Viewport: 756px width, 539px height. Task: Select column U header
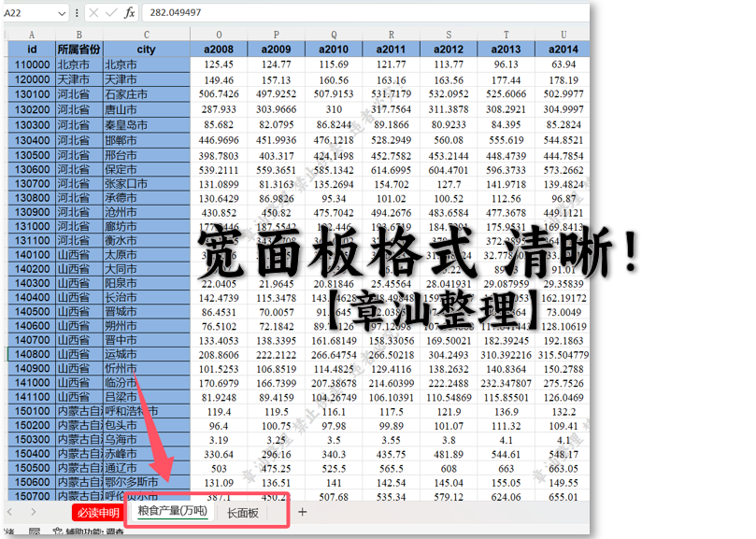click(x=563, y=35)
